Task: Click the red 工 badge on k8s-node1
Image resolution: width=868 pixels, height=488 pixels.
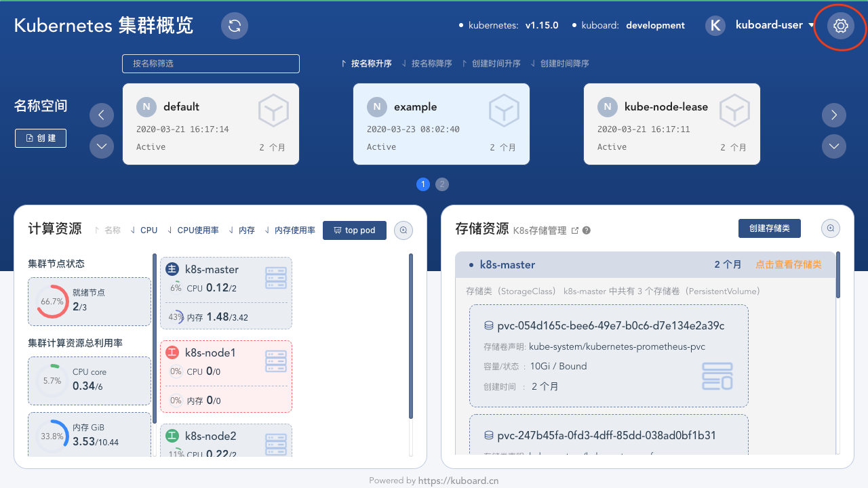Action: click(172, 352)
